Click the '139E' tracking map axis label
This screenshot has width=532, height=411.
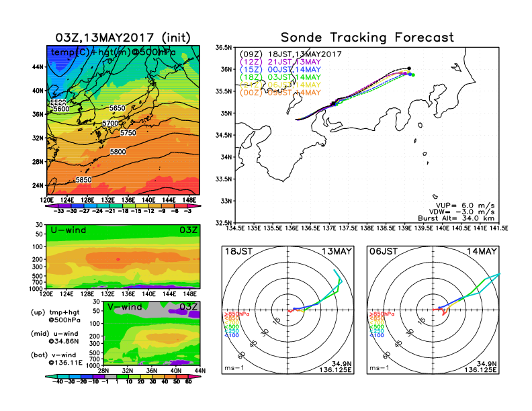(404, 228)
